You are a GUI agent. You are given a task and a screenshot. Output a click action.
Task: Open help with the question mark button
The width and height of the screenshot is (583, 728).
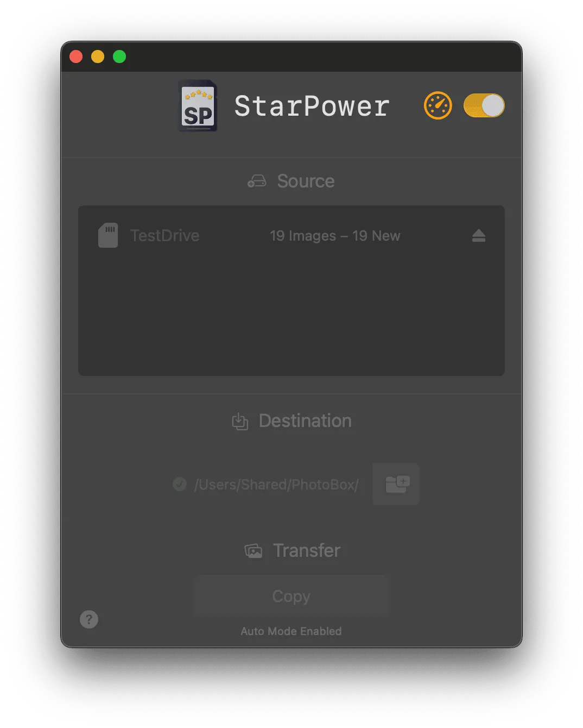pyautogui.click(x=89, y=619)
